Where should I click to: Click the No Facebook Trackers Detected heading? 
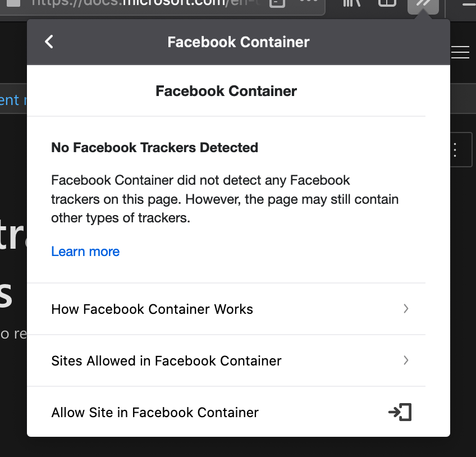click(x=154, y=147)
